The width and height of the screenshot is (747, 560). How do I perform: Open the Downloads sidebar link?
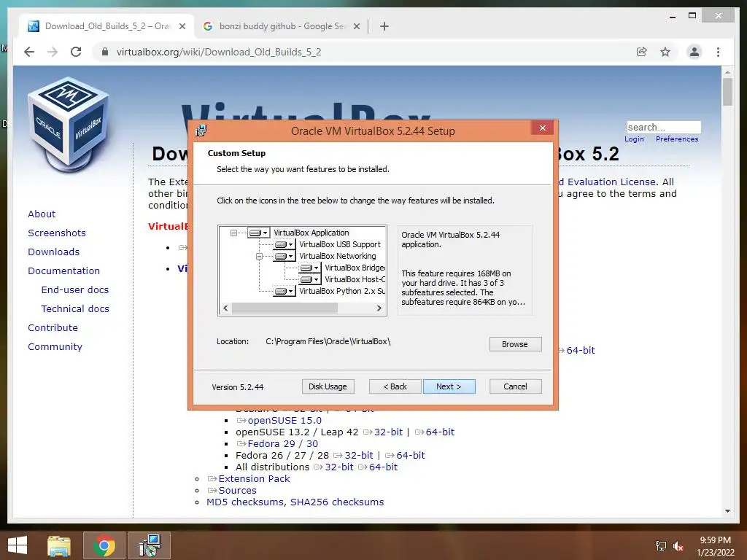coord(53,252)
